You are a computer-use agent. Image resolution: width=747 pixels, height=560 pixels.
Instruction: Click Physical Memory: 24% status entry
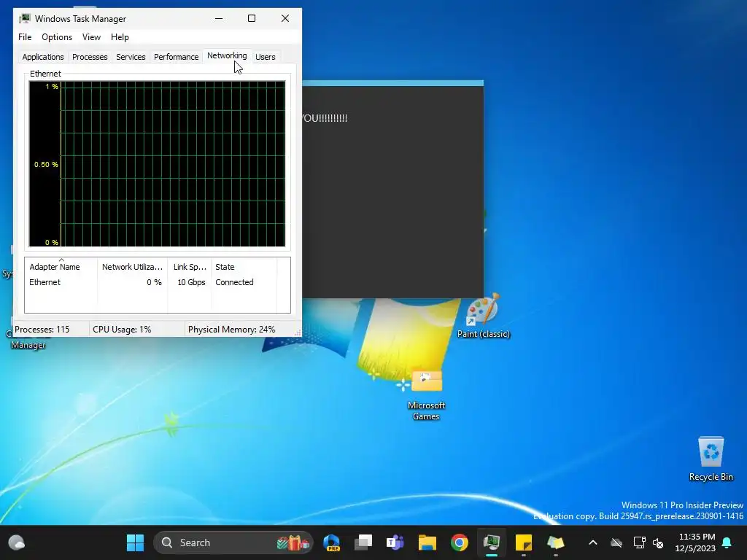(x=231, y=330)
